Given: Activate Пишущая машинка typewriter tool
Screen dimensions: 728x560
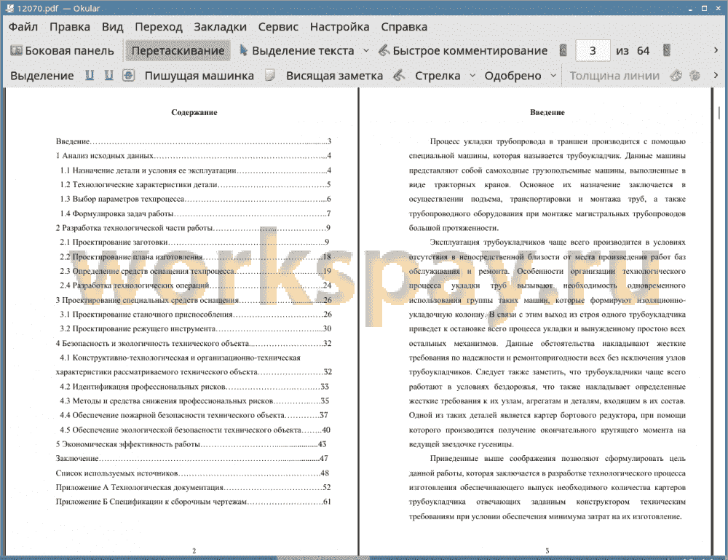Looking at the screenshot, I should (199, 76).
